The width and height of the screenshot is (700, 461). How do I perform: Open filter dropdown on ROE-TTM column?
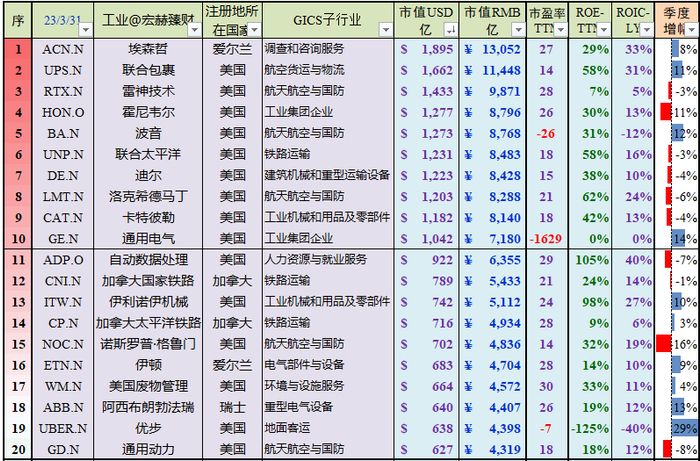(x=604, y=30)
